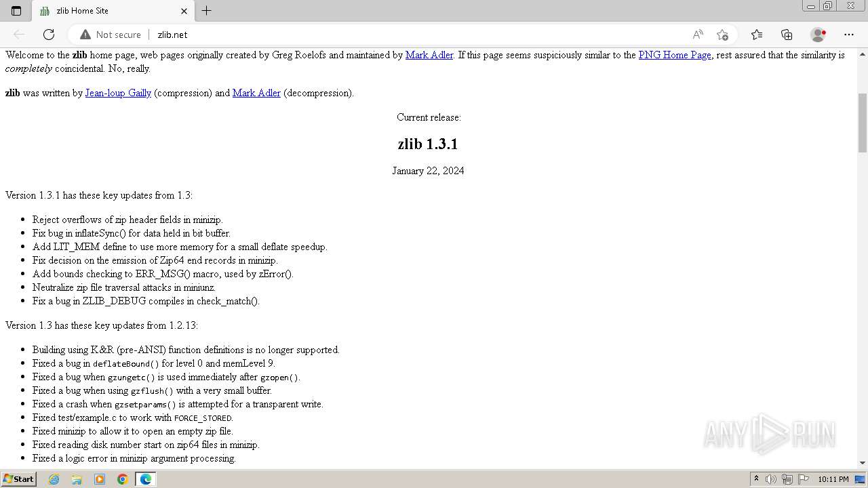Click 'Fixed minizip to allow it to open' item
This screenshot has height=488, width=868.
coord(133,431)
